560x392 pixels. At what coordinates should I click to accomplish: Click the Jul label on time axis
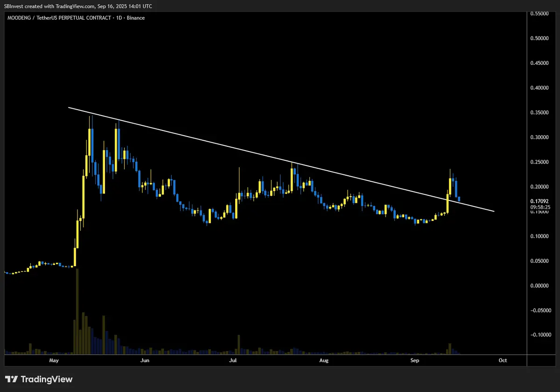click(233, 360)
